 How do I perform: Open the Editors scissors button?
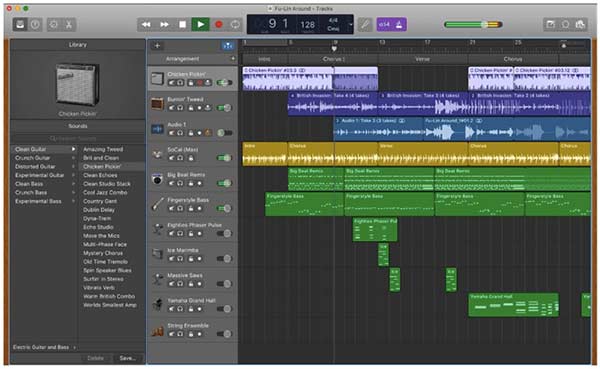69,24
